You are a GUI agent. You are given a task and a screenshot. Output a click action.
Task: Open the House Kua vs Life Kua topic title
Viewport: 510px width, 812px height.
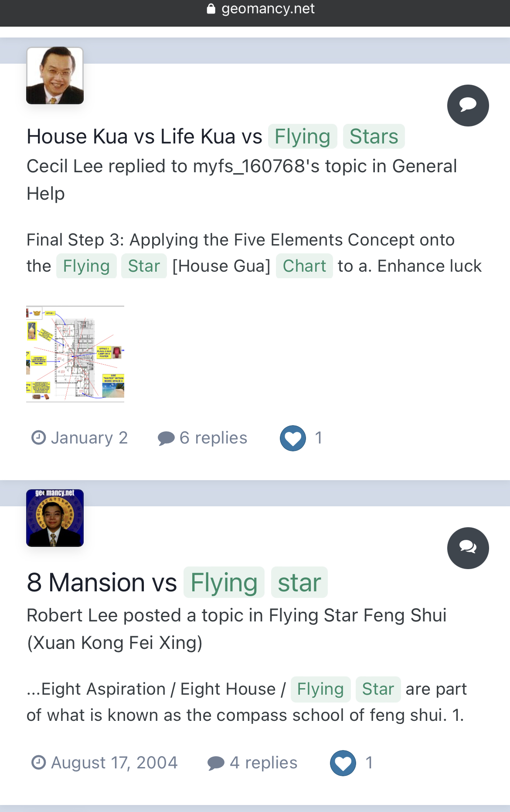click(216, 136)
